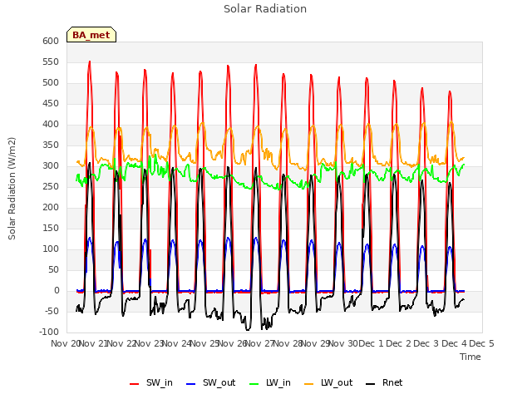The width and height of the screenshot is (532, 399).
Task: Click the 600 y-axis tick label
Action: [51, 41]
